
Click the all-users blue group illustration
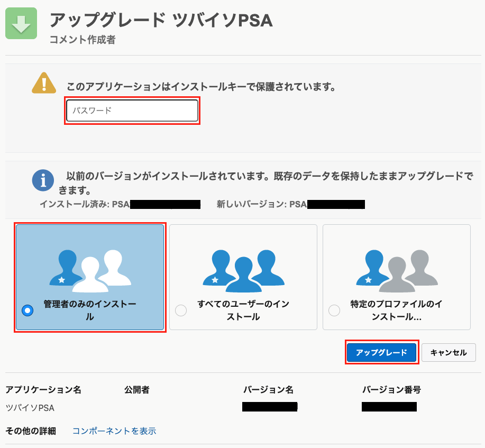243,271
